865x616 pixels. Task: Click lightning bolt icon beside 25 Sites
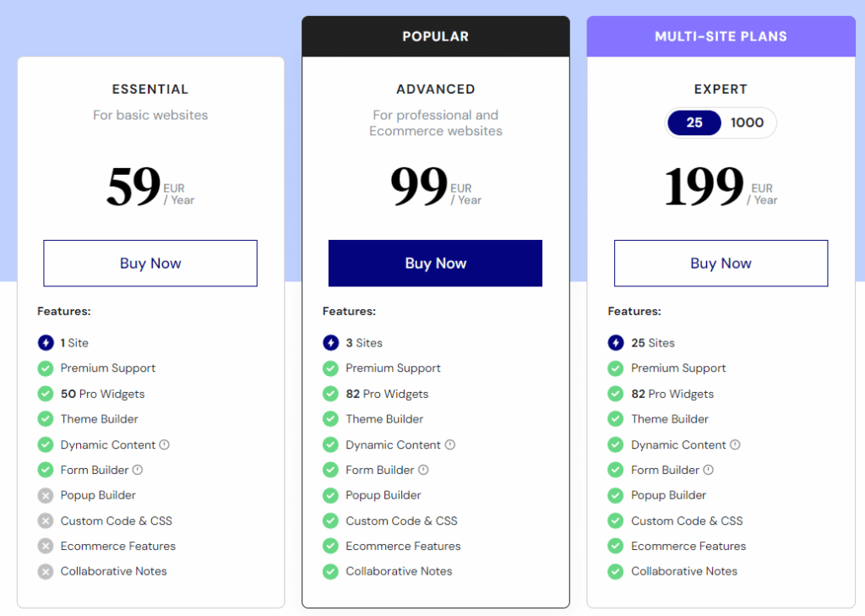(x=616, y=343)
